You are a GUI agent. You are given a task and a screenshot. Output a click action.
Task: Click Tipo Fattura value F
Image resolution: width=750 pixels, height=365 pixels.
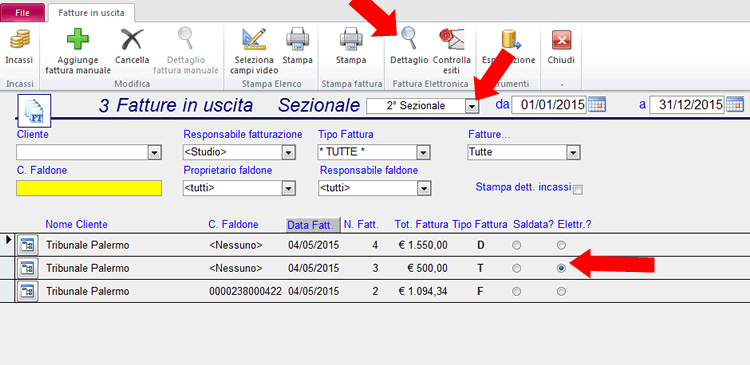coord(480,291)
